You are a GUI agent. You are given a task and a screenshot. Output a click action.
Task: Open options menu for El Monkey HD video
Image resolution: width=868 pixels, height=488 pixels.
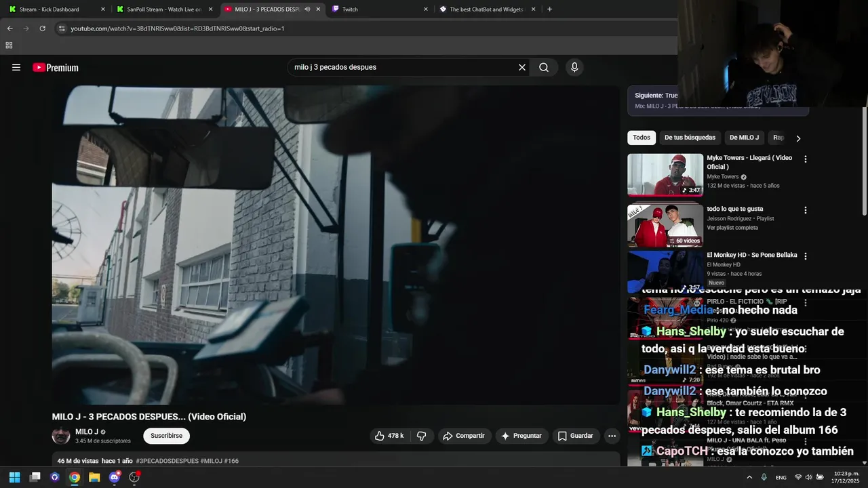click(x=806, y=256)
